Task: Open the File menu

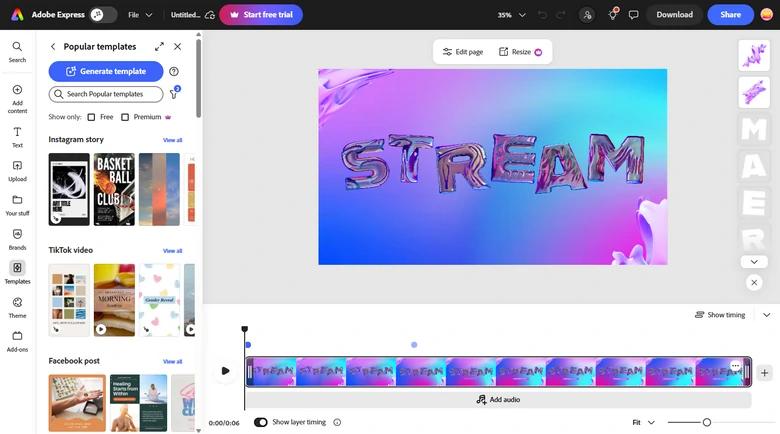Action: pos(140,15)
